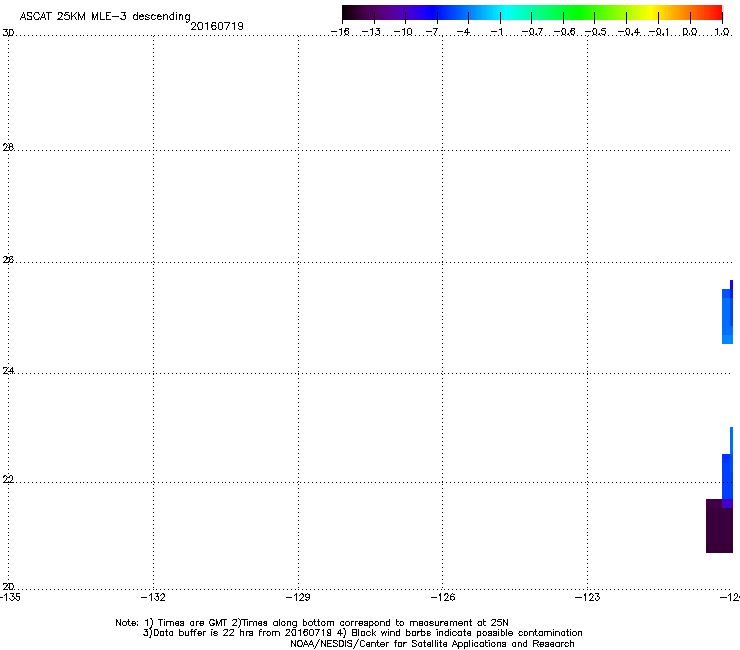Click the -1 label on the color scale
Image resolution: width=740 pixels, height=650 pixels.
pos(497,32)
